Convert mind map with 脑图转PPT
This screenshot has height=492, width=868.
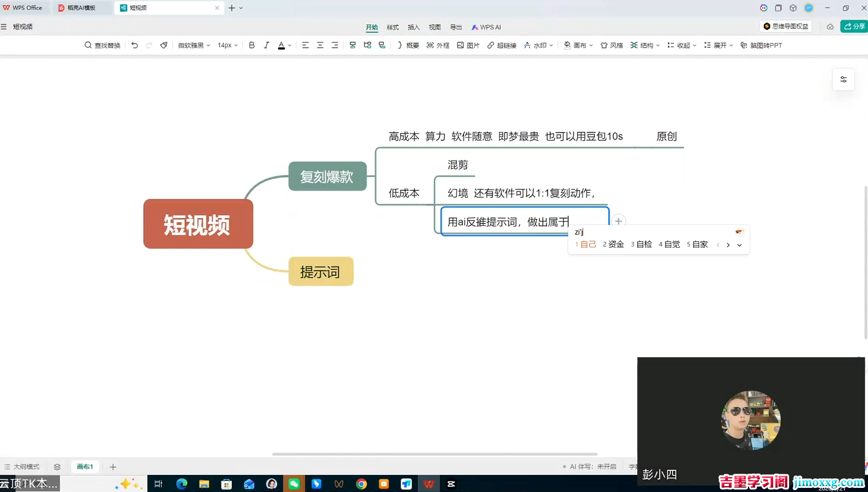tap(761, 45)
